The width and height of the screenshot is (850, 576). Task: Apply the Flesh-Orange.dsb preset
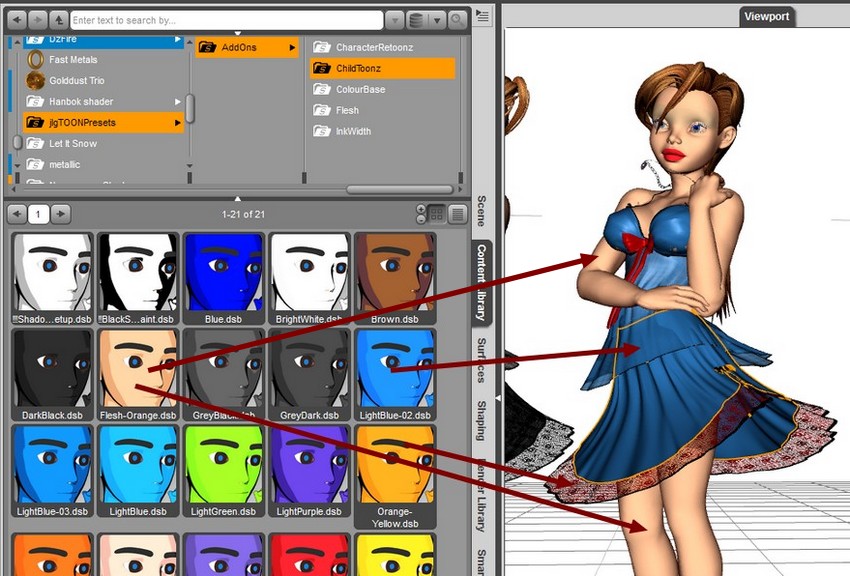click(138, 375)
